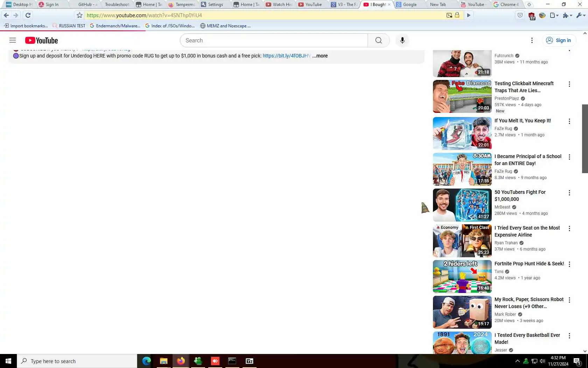
Task: Open 7-Zip from the taskbar
Action: 250,361
